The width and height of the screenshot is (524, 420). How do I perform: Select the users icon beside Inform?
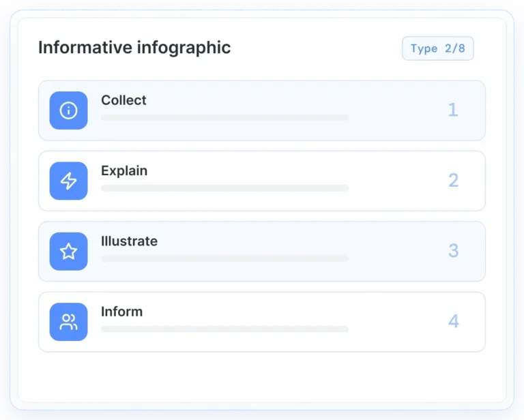tap(68, 322)
